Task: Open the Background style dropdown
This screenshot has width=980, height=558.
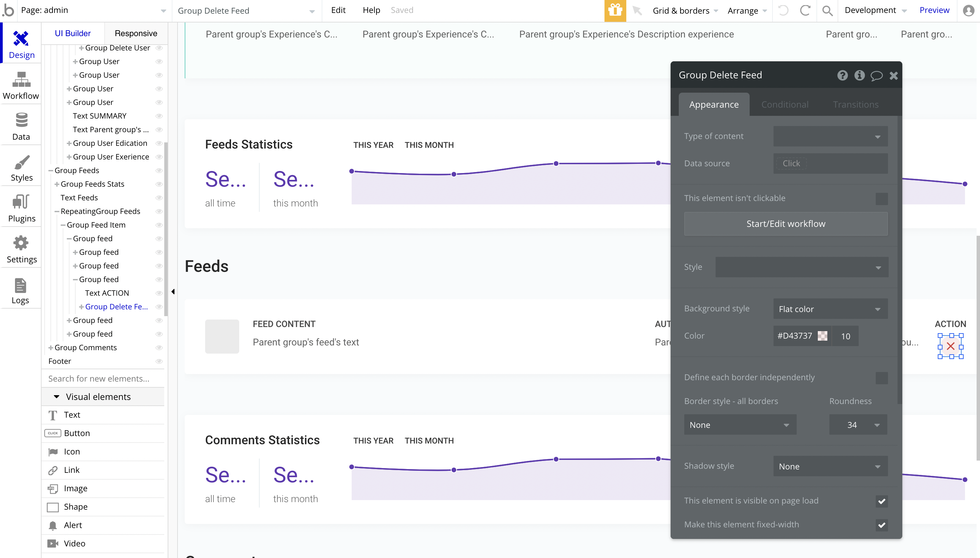Action: pos(830,309)
